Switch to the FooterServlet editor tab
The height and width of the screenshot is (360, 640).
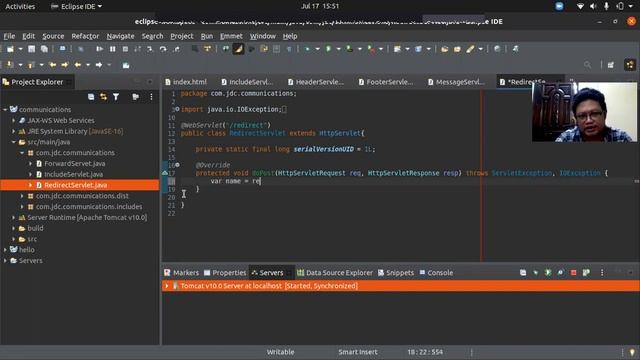[x=386, y=82]
